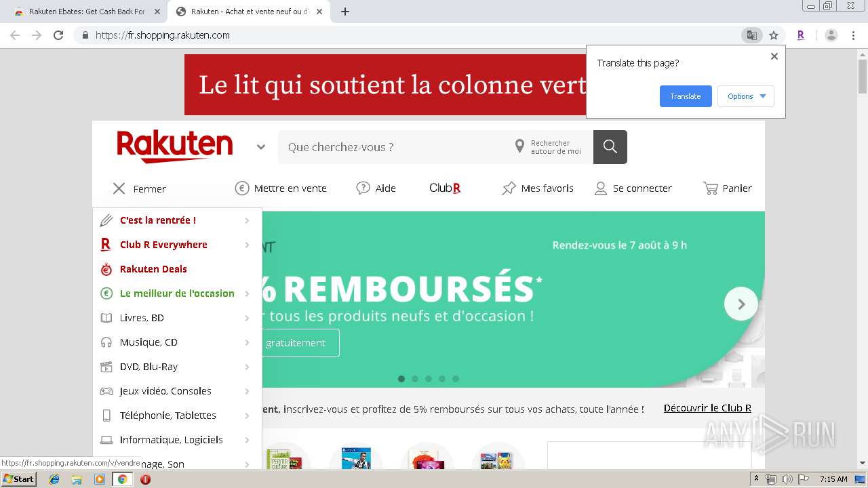The width and height of the screenshot is (868, 488).
Task: Click the phone icon beside Téléphonie, Tablettes
Action: (x=106, y=415)
